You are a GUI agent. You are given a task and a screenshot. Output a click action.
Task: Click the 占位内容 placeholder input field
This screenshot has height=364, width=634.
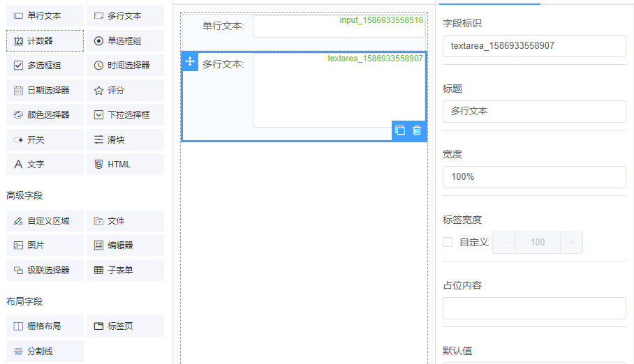click(x=534, y=308)
